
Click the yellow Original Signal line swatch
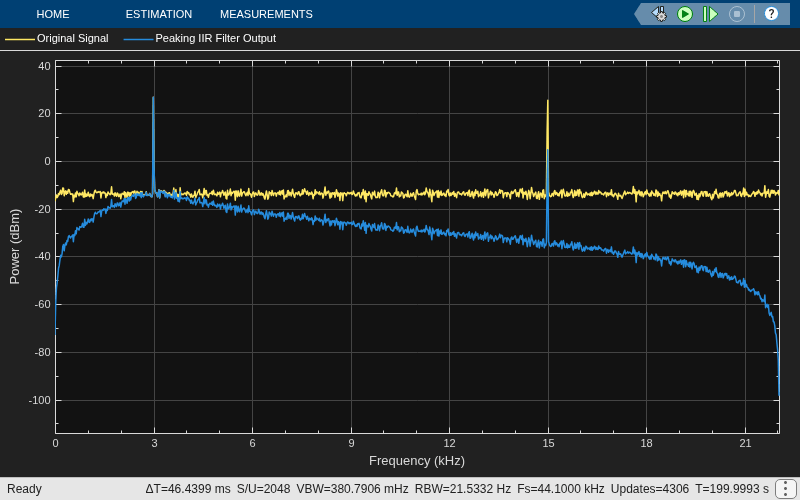20,39
